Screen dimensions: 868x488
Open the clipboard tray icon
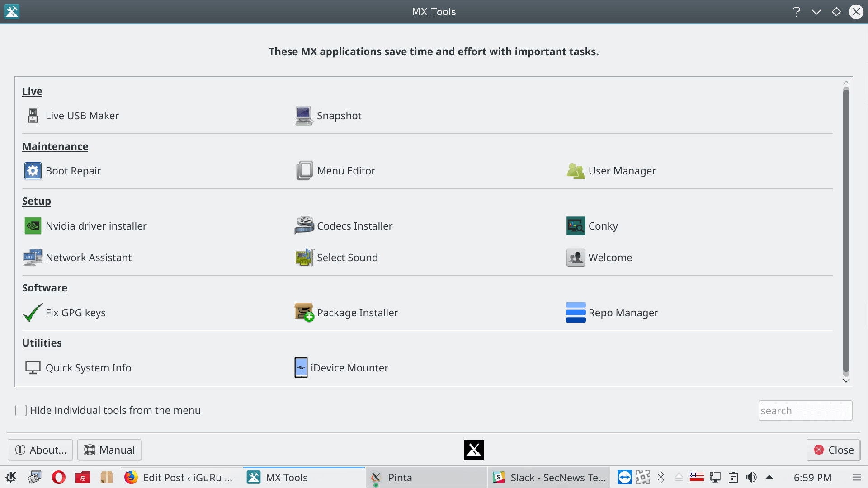tap(733, 477)
